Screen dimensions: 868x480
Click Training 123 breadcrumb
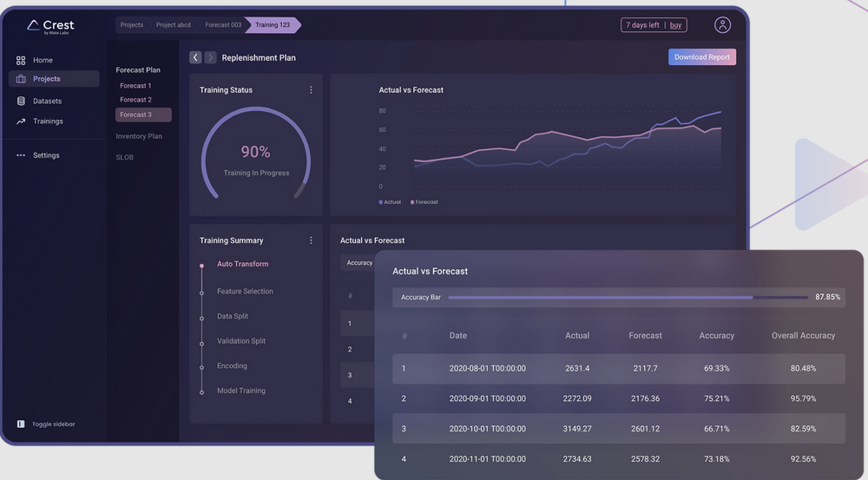pyautogui.click(x=273, y=25)
